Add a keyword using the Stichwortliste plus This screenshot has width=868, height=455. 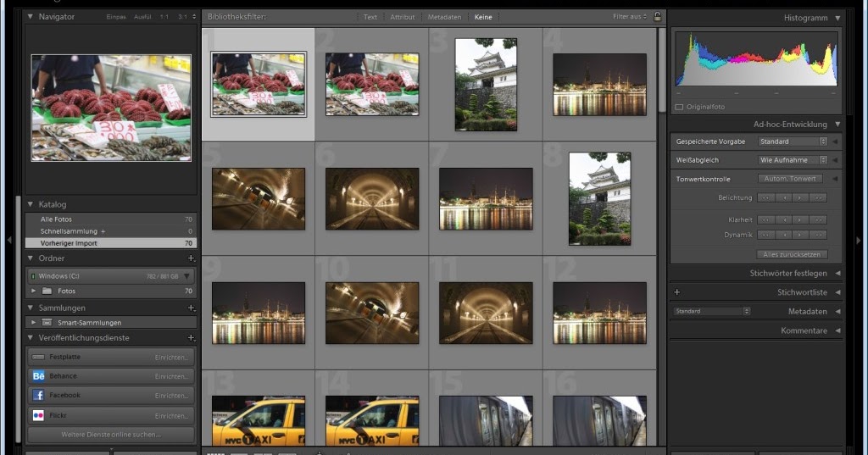(x=676, y=291)
